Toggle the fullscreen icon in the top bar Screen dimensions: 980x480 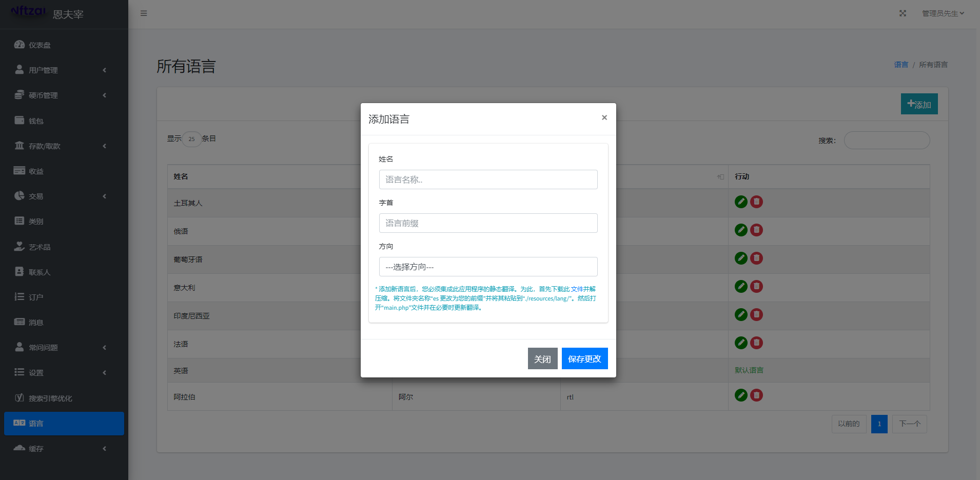(903, 13)
